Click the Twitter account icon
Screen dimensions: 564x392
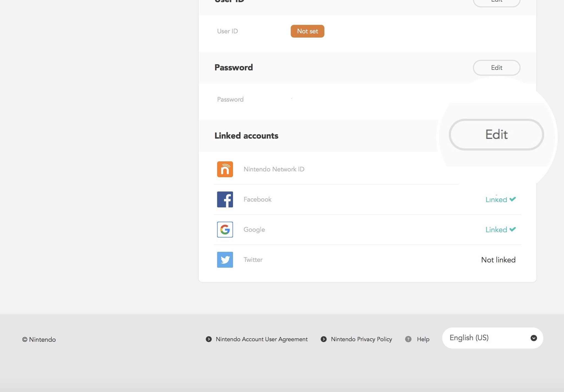(225, 260)
